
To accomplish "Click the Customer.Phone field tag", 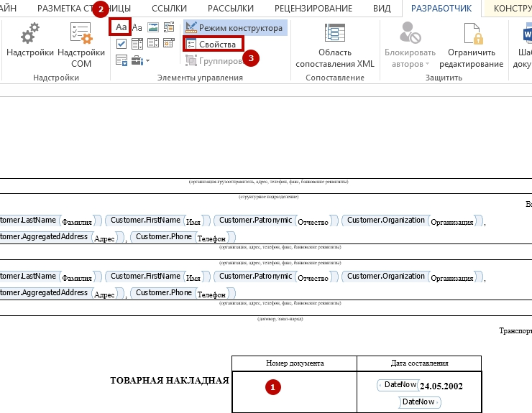I will (163, 236).
